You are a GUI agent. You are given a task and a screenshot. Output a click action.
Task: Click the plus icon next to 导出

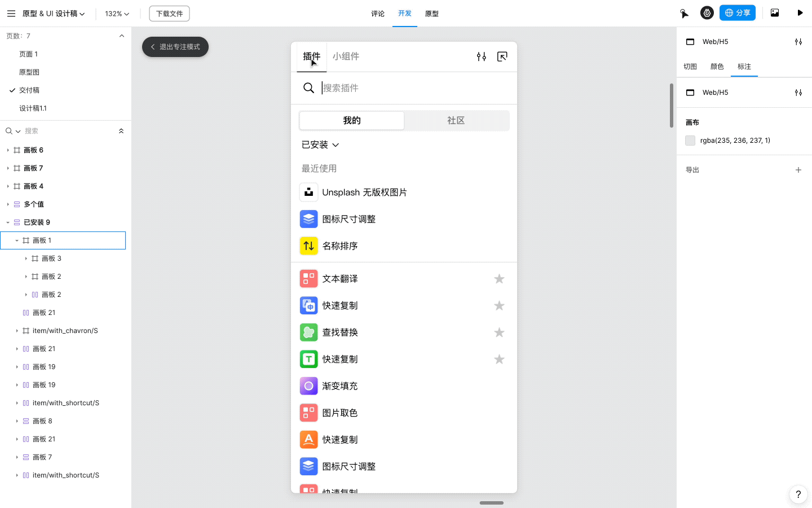798,170
